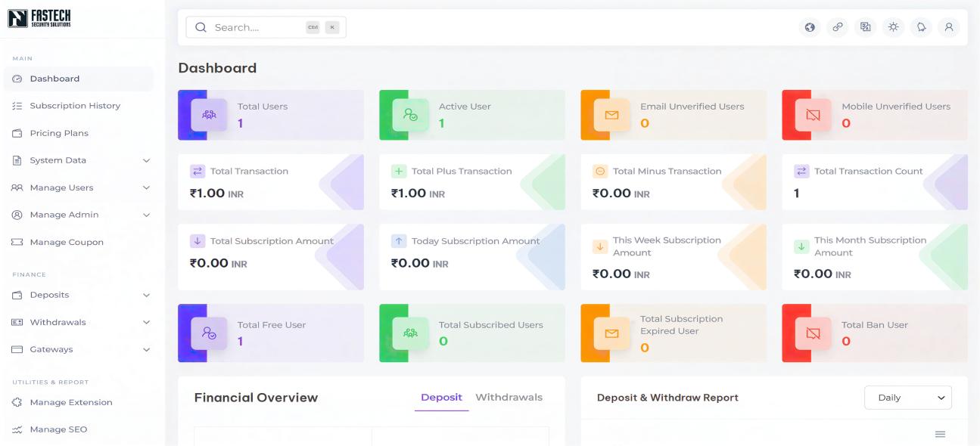The height and width of the screenshot is (446, 980).
Task: Open the language translation icon
Action: click(x=865, y=27)
